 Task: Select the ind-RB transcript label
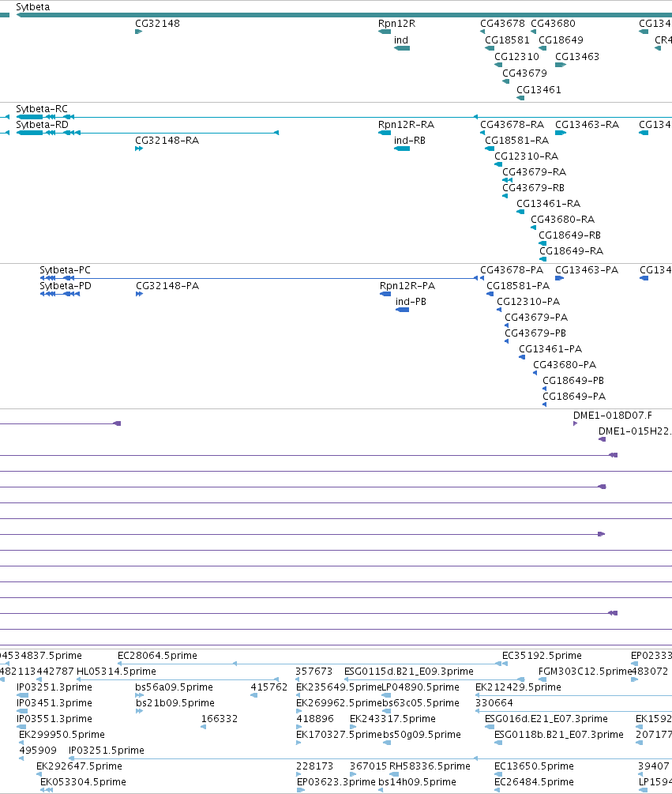(x=409, y=141)
